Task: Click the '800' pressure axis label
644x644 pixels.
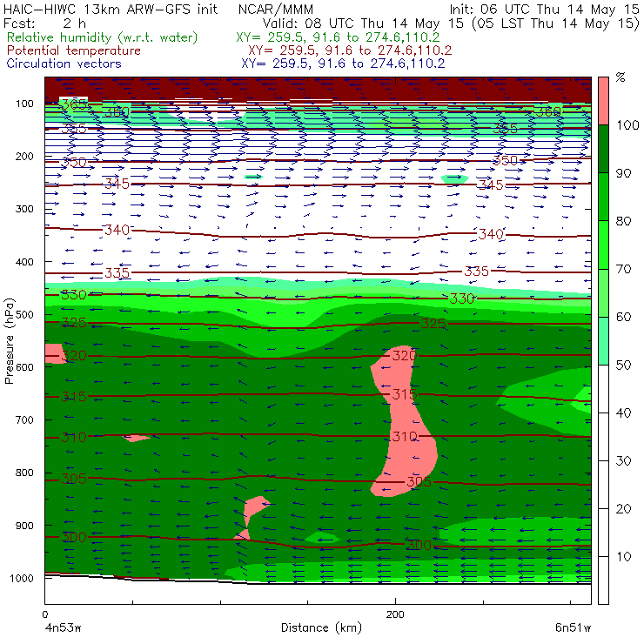Action: tap(24, 473)
